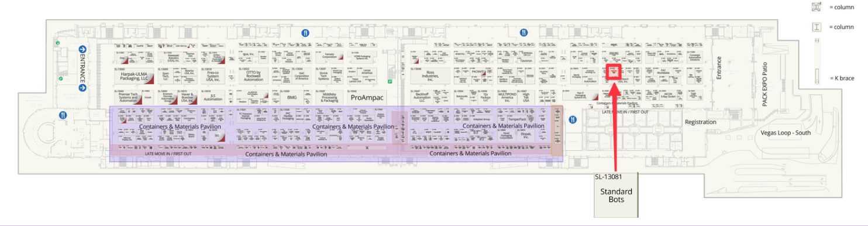This screenshot has width=868, height=226.
Task: Click the Tavoron booth
Action: pyautogui.click(x=526, y=60)
